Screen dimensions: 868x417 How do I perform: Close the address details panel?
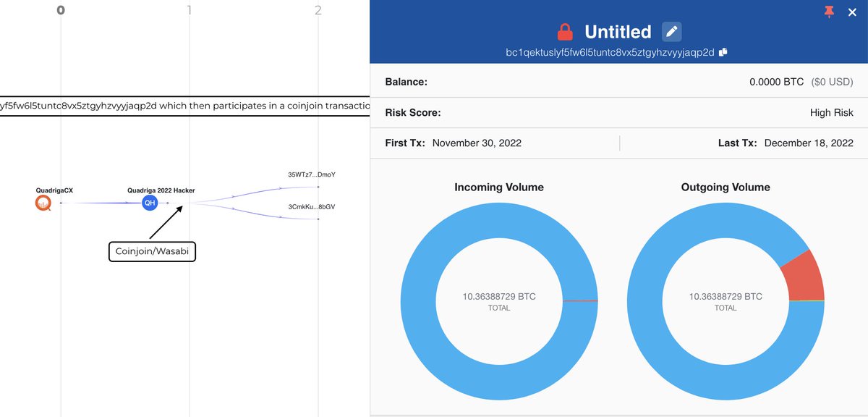coord(852,12)
